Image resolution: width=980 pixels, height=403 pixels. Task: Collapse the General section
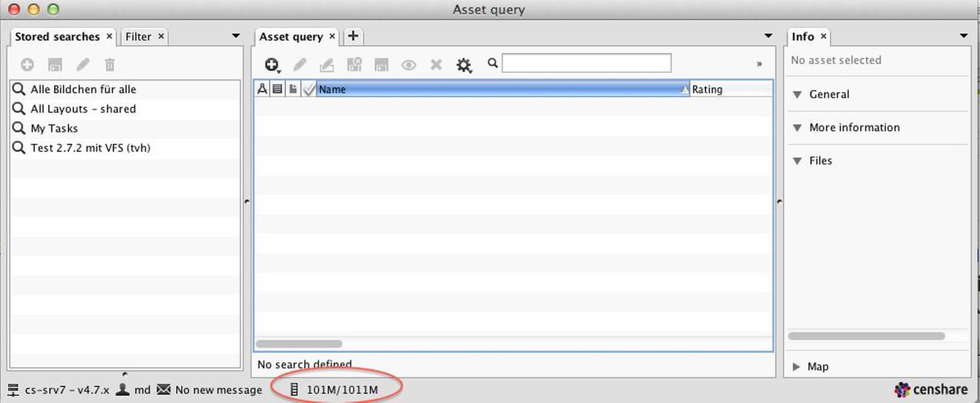coord(797,95)
